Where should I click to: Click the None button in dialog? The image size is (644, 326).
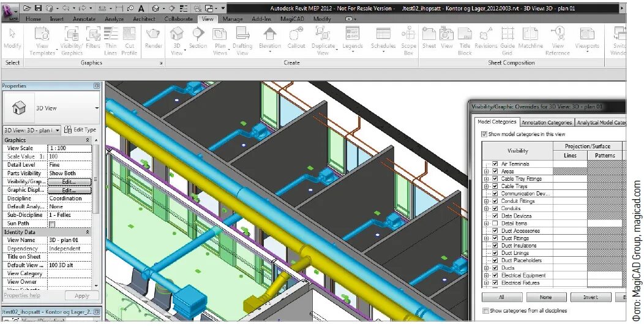[x=546, y=297]
